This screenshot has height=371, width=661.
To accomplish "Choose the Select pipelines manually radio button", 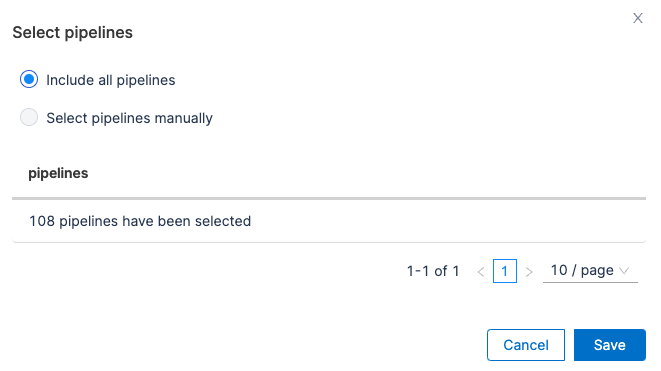I will pyautogui.click(x=29, y=117).
